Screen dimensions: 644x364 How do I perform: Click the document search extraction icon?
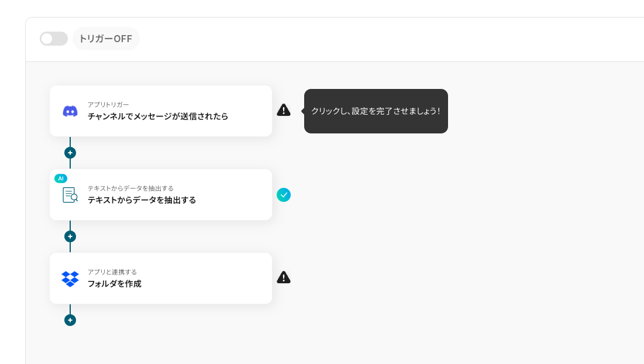pyautogui.click(x=70, y=195)
